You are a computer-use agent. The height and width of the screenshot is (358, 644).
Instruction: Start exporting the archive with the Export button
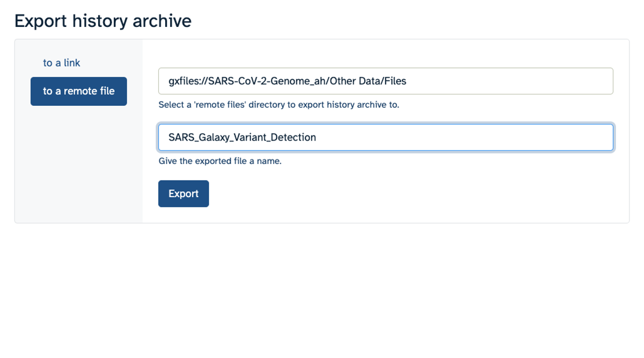point(183,194)
